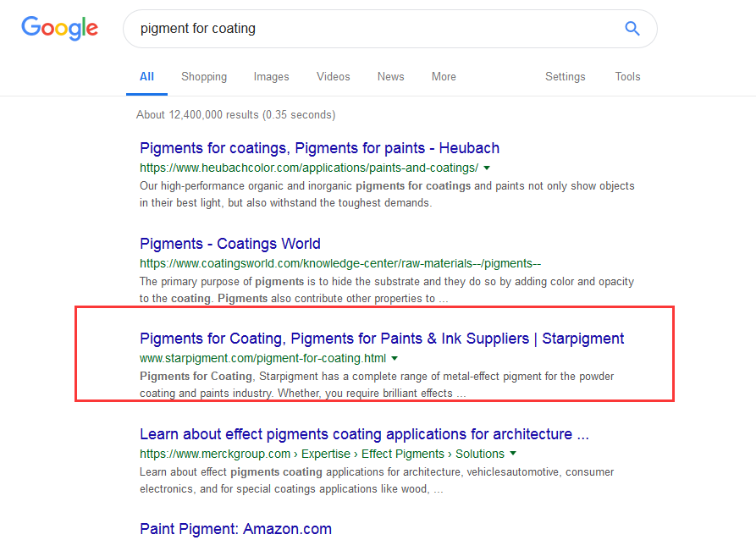Image resolution: width=756 pixels, height=540 pixels.
Task: Expand the arrow next to heubachcolor.com URL
Action: click(487, 168)
